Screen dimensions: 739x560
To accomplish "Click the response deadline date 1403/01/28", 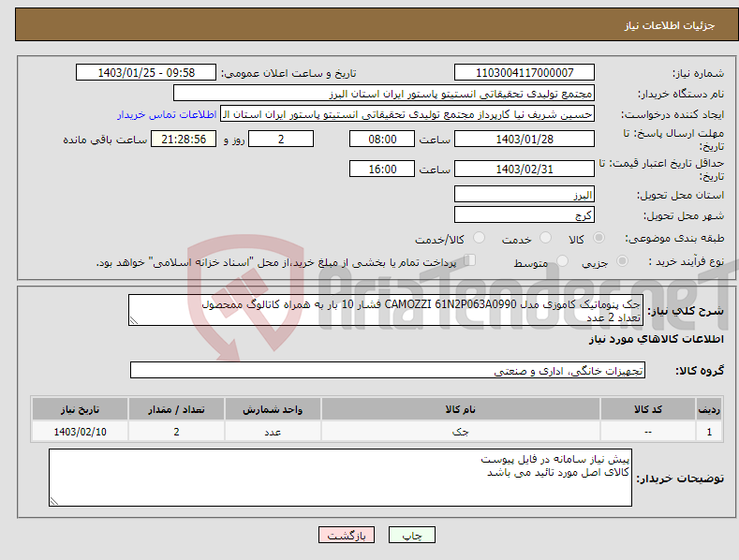I will pyautogui.click(x=525, y=139).
